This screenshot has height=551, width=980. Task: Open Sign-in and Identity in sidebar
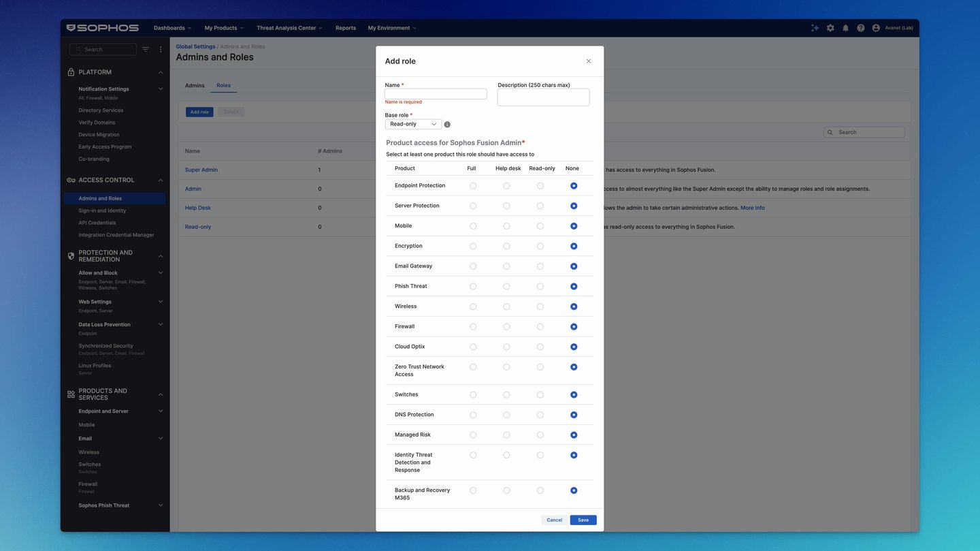(102, 210)
